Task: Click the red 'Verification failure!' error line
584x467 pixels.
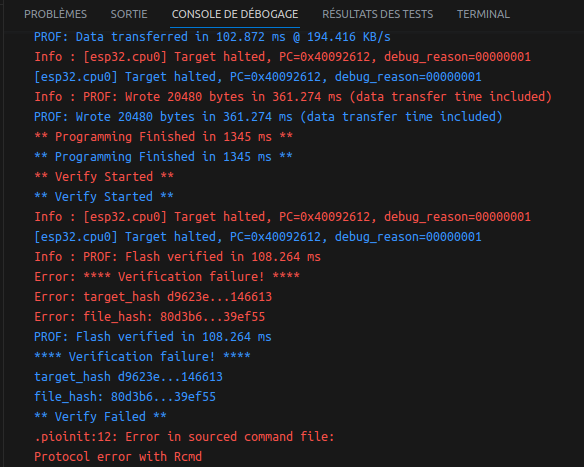Action: tap(167, 277)
